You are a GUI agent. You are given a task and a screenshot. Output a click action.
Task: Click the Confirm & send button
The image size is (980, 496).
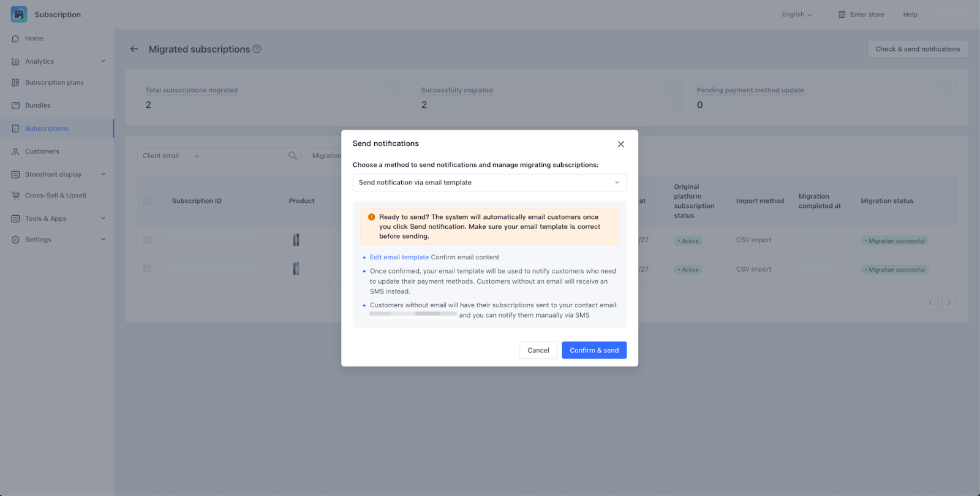(x=594, y=351)
